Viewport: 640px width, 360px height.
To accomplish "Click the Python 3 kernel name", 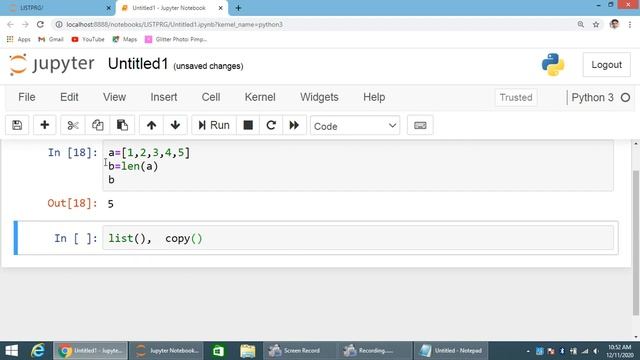I will point(592,98).
